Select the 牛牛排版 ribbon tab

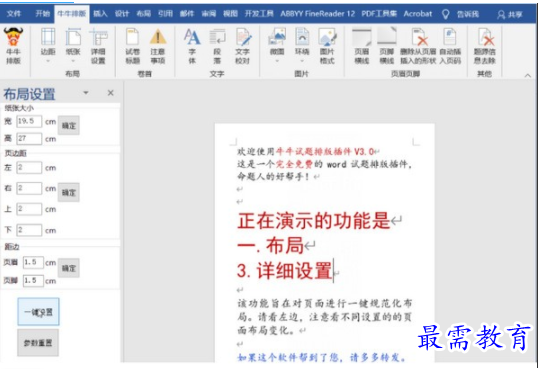click(x=72, y=14)
